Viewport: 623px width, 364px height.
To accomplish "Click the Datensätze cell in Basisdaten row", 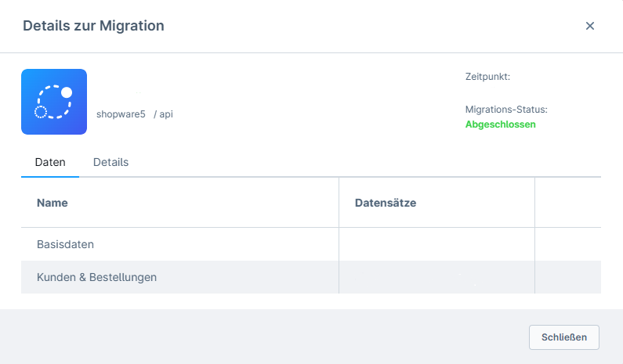I will pyautogui.click(x=436, y=244).
